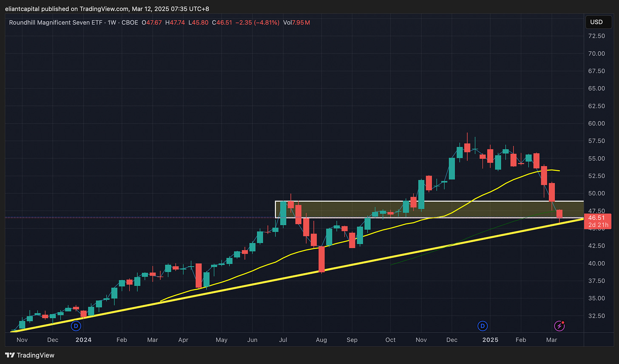Screen dimensions: 619x364
Task: Select the shaded yellow support zone rectangle
Action: pos(429,209)
